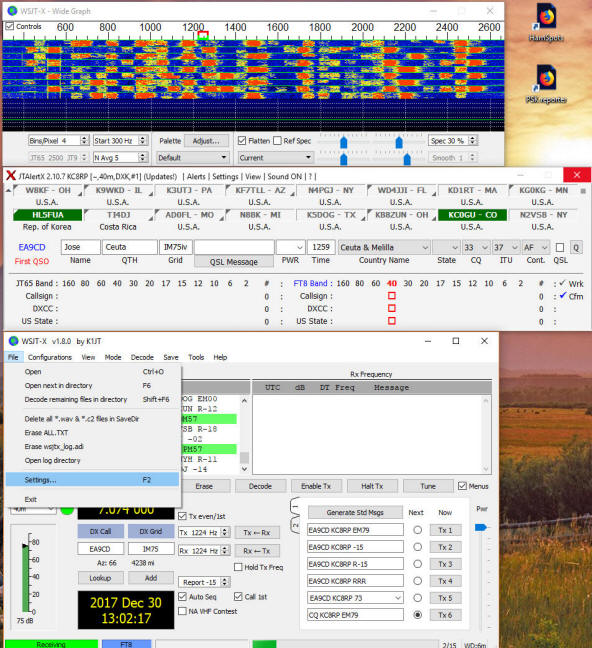
Task: Click Generate Std Msgs button
Action: (x=355, y=512)
